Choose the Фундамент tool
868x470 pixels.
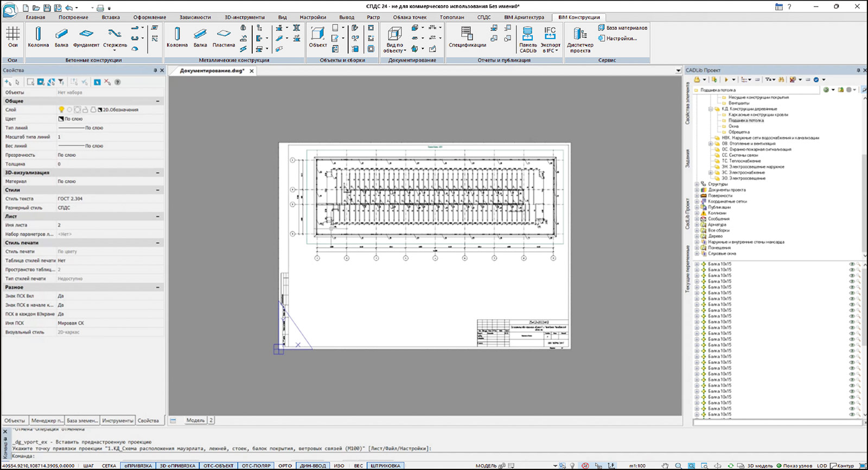[86, 37]
